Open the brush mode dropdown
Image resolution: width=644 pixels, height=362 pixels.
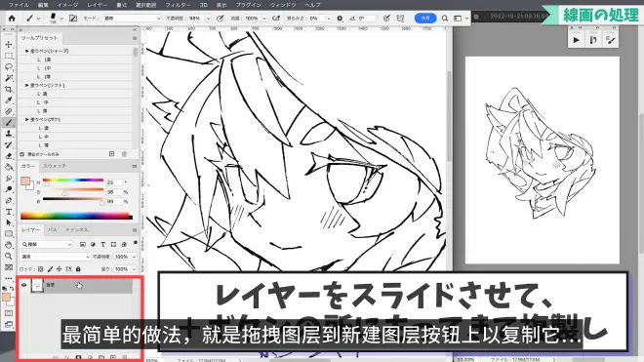(132, 19)
